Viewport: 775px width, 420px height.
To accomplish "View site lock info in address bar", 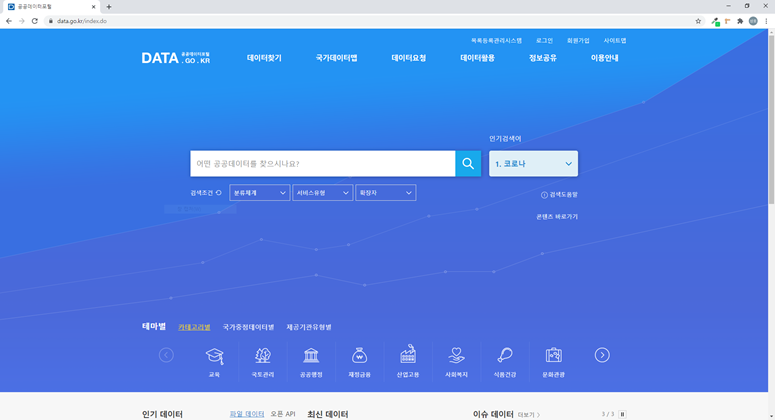I will pyautogui.click(x=50, y=21).
